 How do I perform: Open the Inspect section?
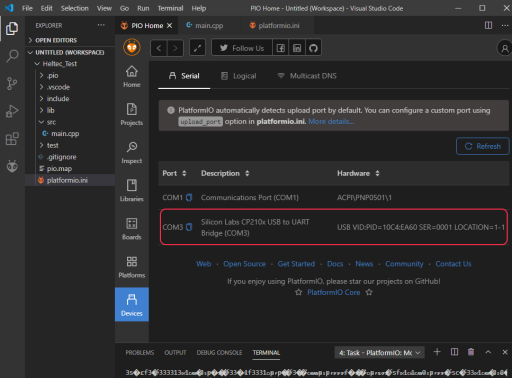(x=132, y=153)
